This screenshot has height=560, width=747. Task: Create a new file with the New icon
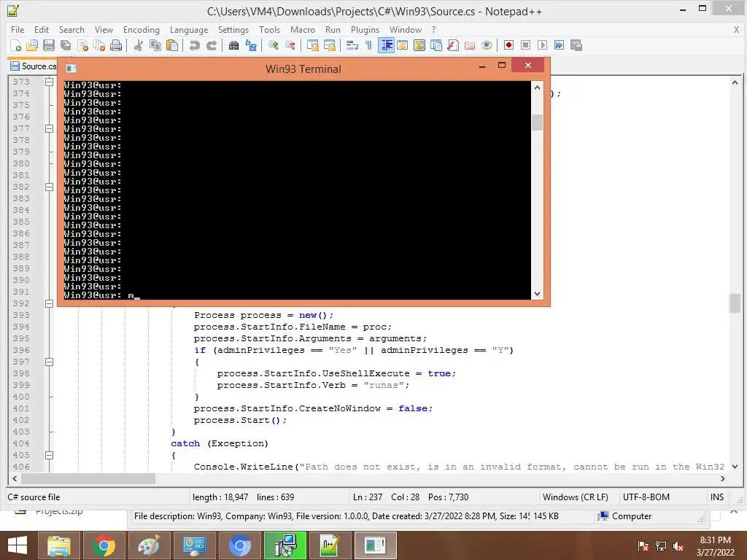15,45
